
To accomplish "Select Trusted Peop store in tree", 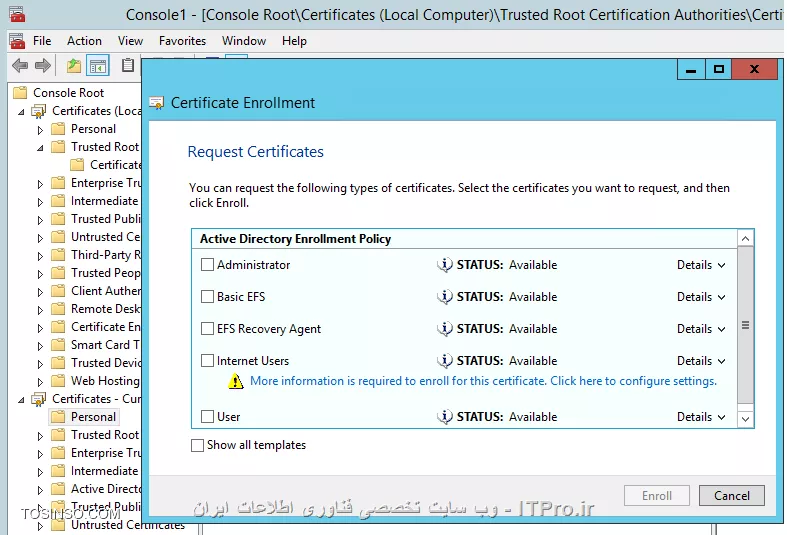I will 105,273.
